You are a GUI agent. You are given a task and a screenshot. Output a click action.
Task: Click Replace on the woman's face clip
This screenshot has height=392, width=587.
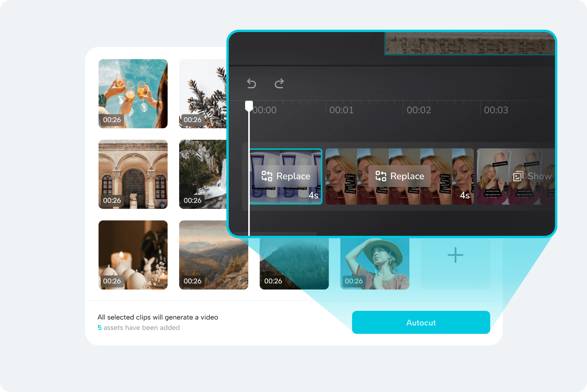coord(400,176)
